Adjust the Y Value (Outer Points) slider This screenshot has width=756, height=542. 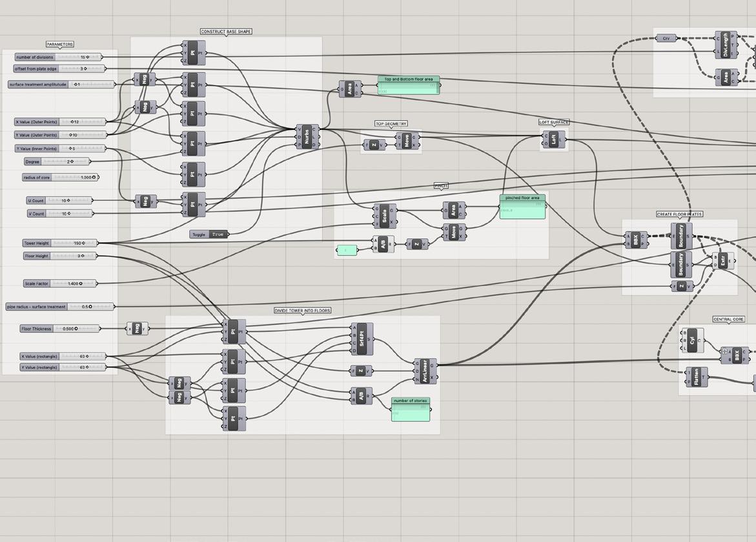pyautogui.click(x=60, y=135)
